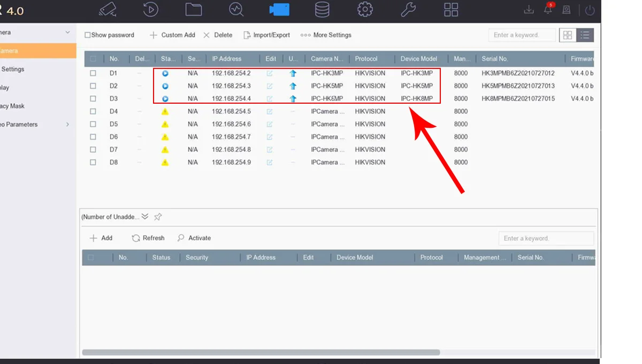642x364 pixels.
Task: Click Import/Export button
Action: 266,35
